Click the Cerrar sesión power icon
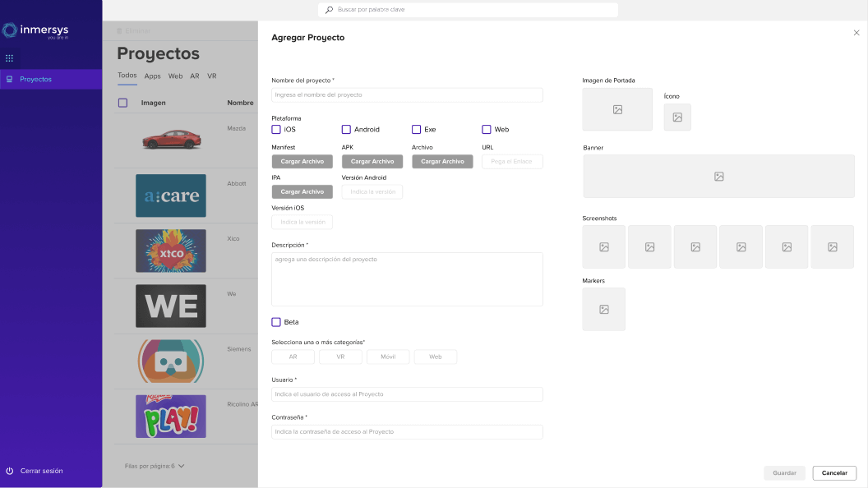 8,470
